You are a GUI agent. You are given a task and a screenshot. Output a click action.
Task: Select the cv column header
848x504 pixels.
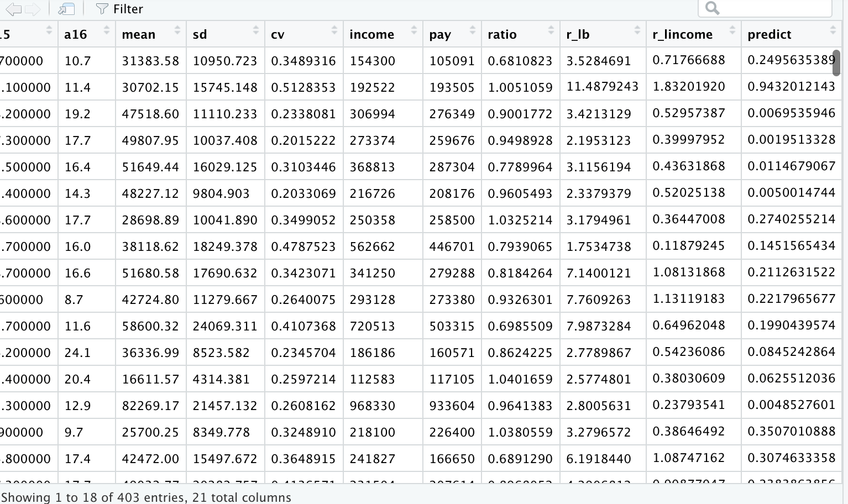point(304,34)
